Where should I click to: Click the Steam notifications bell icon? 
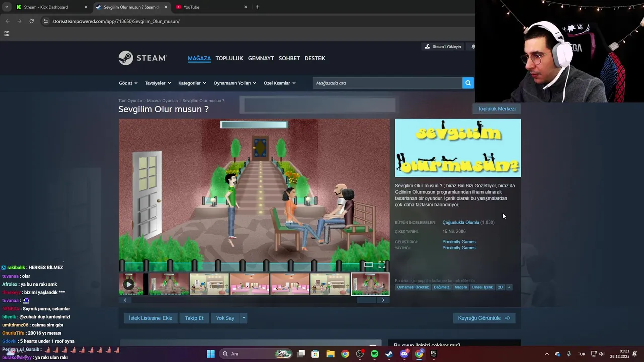pos(473,47)
